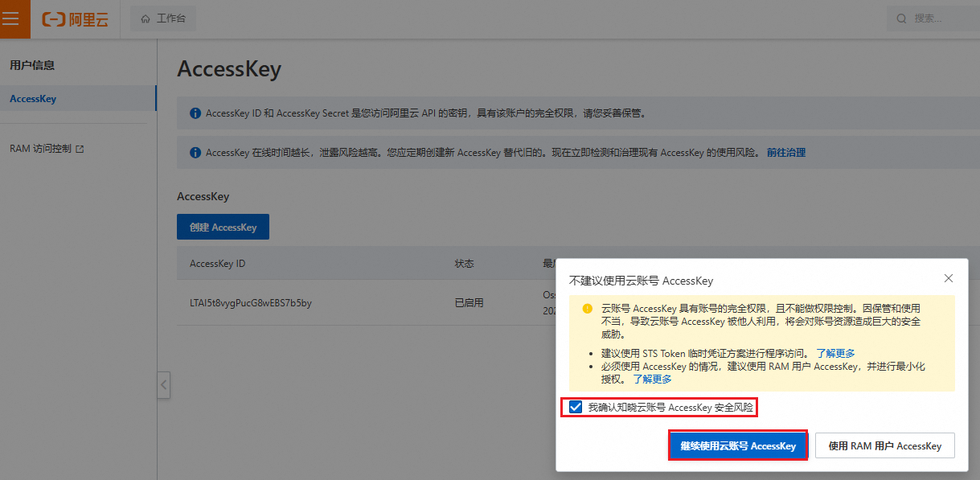Toggle 我确认知晓云账号 AccessKey 安全风险 checkbox
Viewport: 980px width, 480px height.
click(x=576, y=408)
